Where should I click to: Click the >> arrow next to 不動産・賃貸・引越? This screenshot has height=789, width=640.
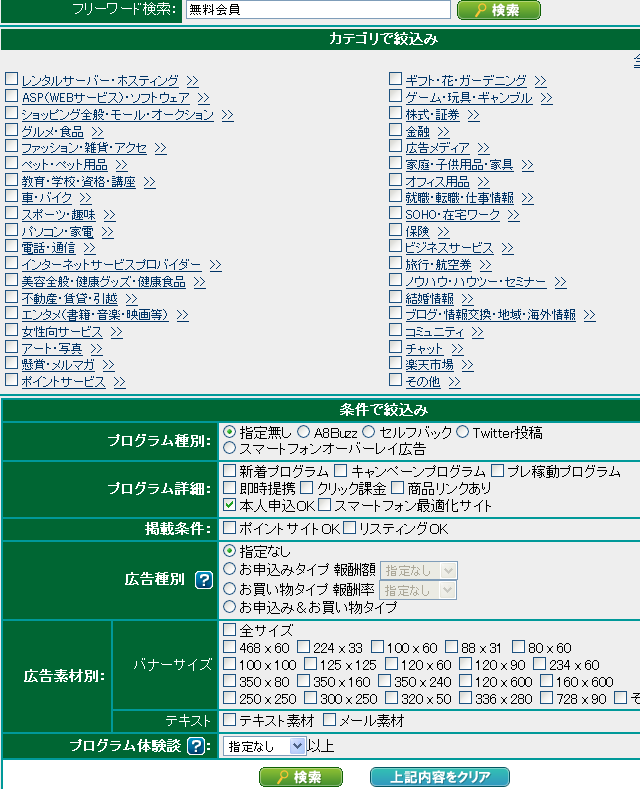click(131, 299)
